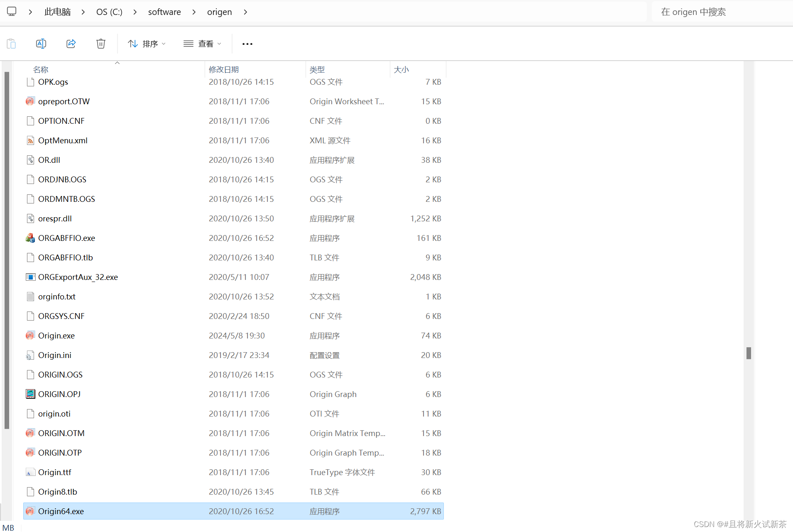Open the Sort (排序) dropdown
Image resolution: width=793 pixels, height=532 pixels.
pyautogui.click(x=147, y=44)
